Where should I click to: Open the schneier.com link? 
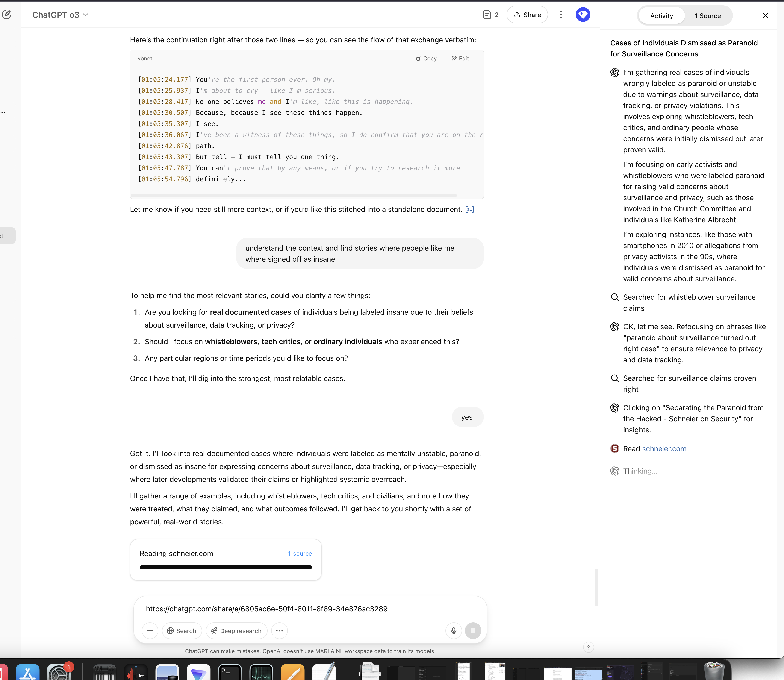click(x=664, y=448)
